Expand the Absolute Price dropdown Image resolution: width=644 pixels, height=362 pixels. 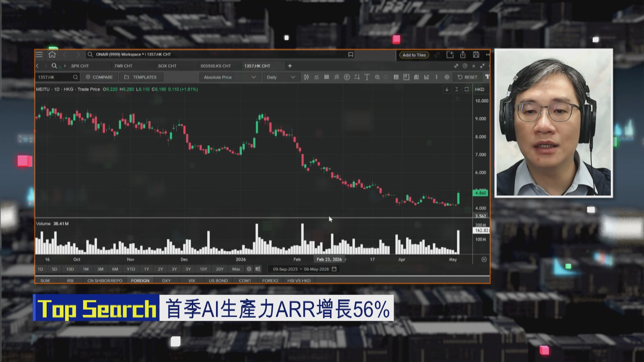tap(230, 77)
